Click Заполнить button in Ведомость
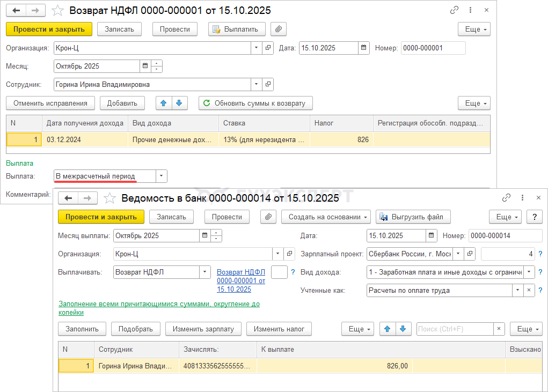Viewport: 548px width, 392px height. tap(82, 329)
